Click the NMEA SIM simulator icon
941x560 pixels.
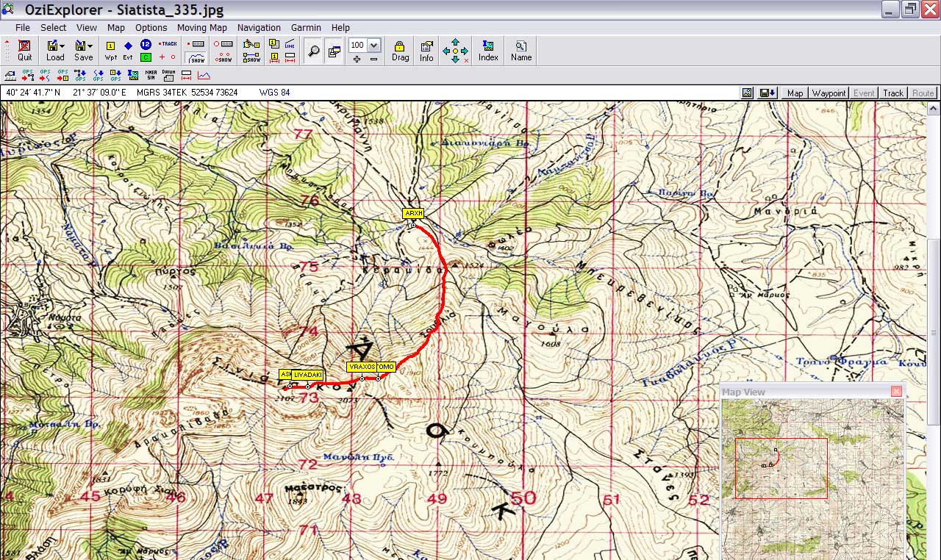[151, 75]
